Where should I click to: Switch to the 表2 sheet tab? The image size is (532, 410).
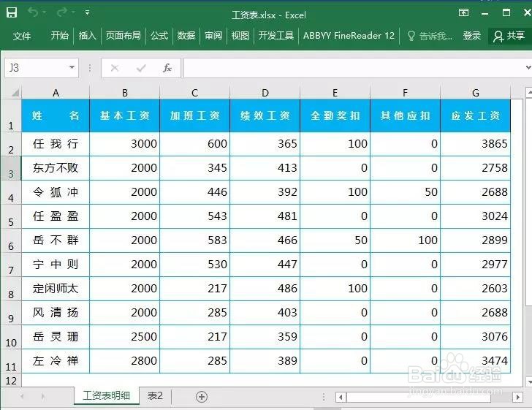tap(155, 395)
